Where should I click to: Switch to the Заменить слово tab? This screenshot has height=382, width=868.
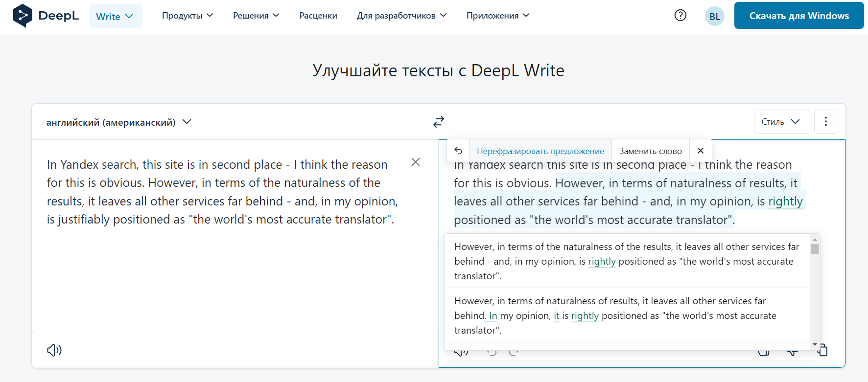click(x=650, y=151)
